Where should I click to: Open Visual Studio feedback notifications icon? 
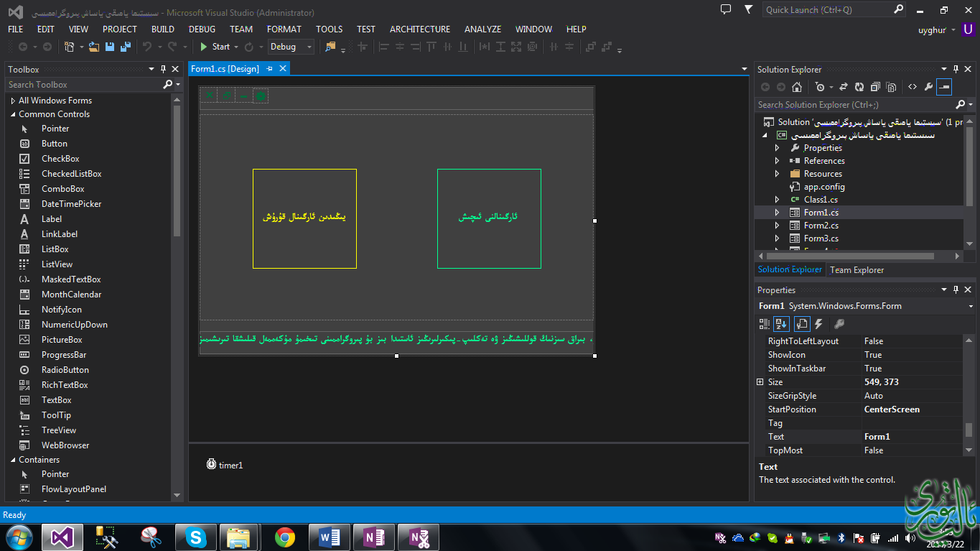pos(726,10)
